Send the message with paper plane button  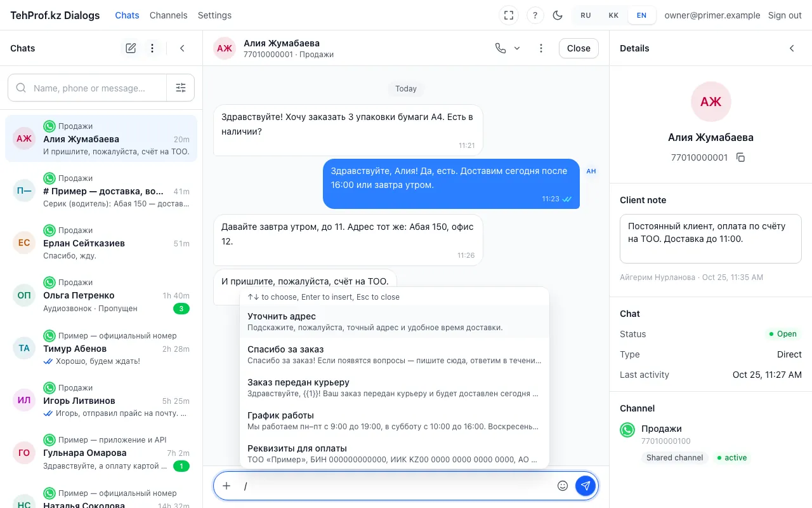coord(586,486)
